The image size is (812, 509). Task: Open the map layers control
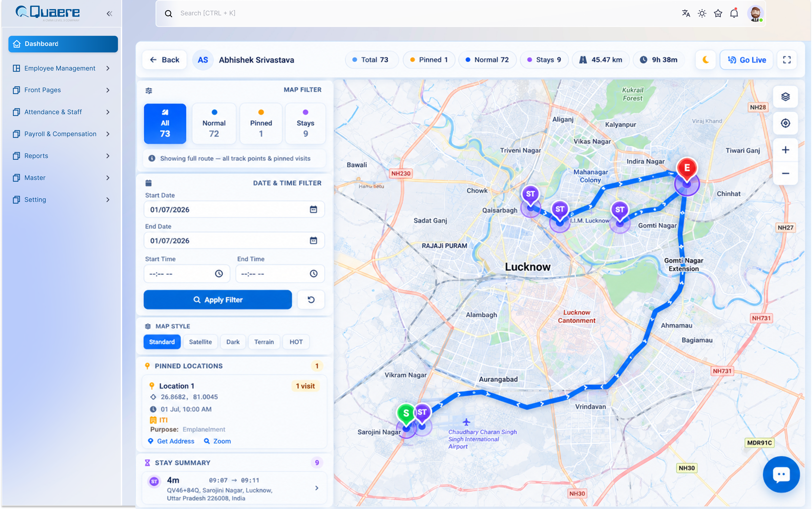pos(785,97)
